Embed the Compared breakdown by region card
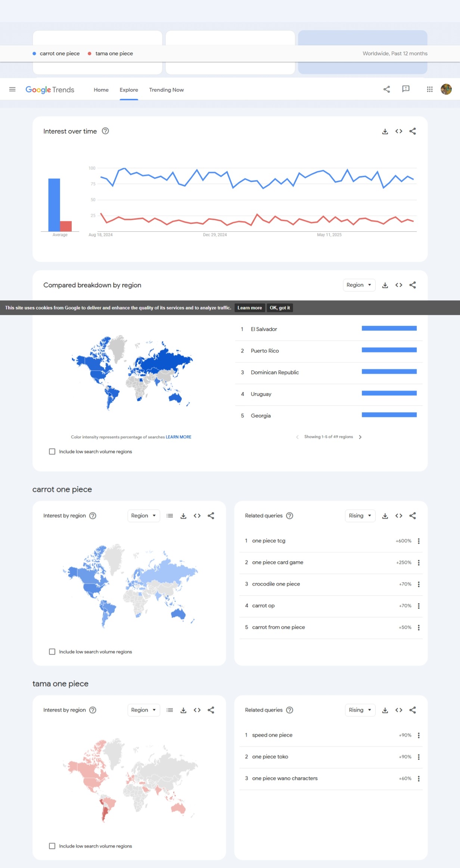The height and width of the screenshot is (868, 460). click(399, 285)
